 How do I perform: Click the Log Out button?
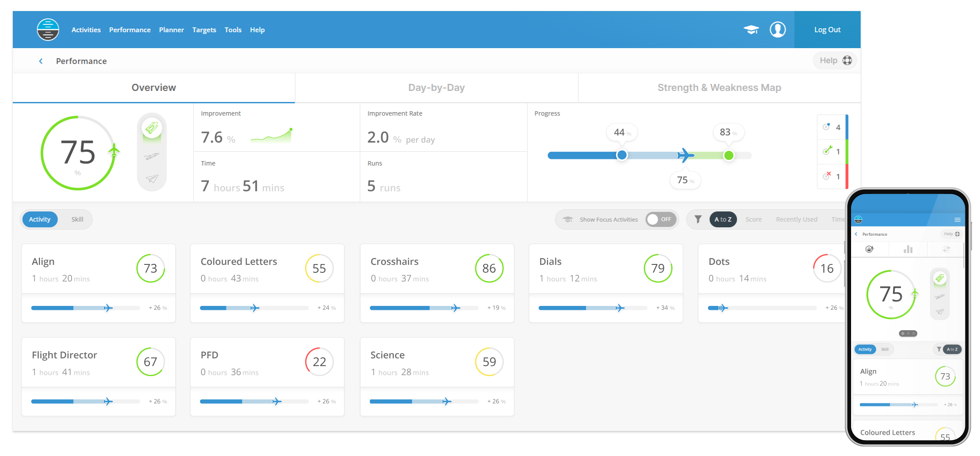click(827, 30)
